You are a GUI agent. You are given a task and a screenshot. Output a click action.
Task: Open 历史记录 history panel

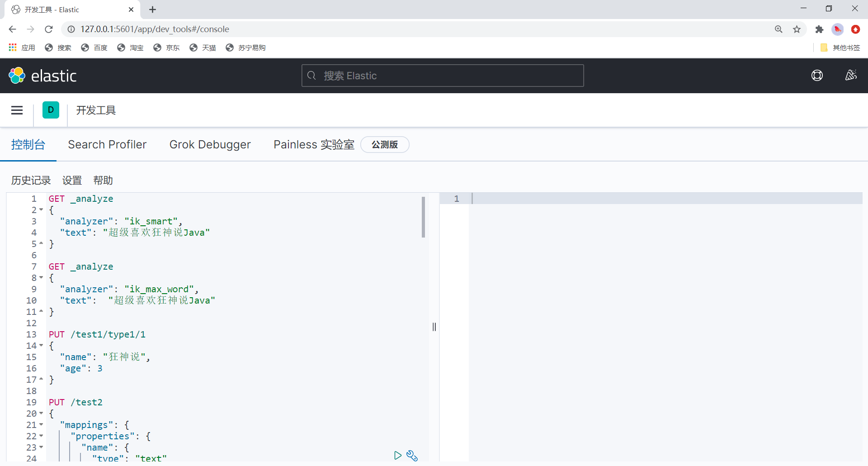(x=31, y=181)
